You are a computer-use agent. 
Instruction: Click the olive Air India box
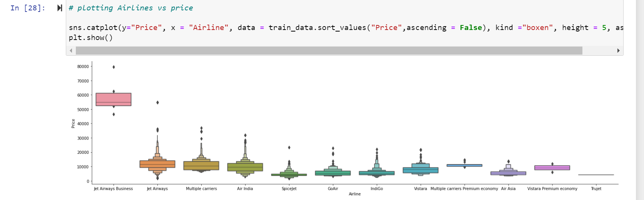click(x=245, y=167)
